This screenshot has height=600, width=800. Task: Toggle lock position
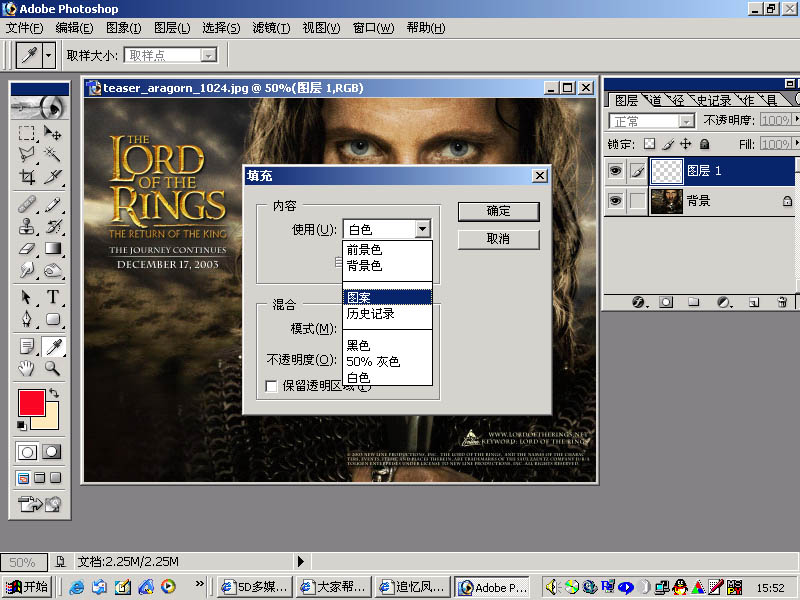coord(686,144)
